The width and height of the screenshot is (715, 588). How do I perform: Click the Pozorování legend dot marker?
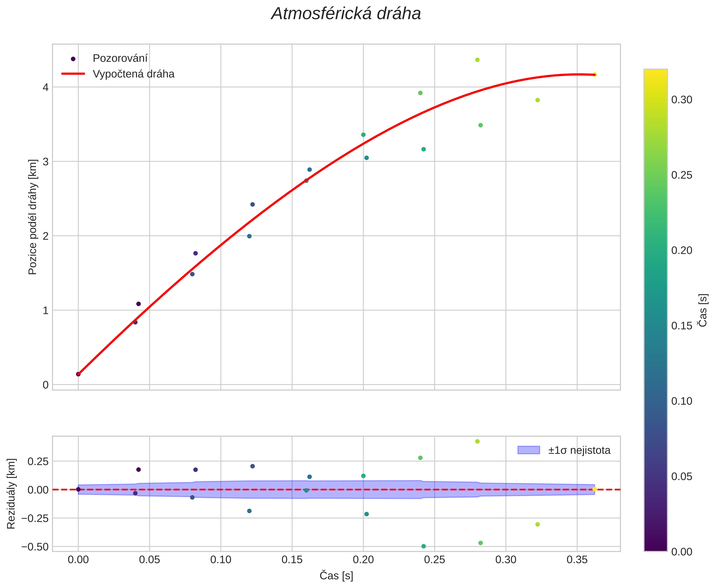[73, 59]
